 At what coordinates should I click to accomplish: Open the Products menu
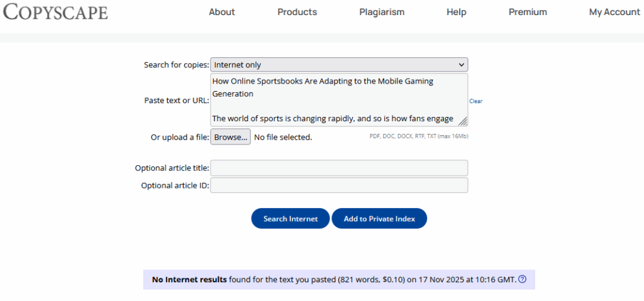tap(297, 12)
